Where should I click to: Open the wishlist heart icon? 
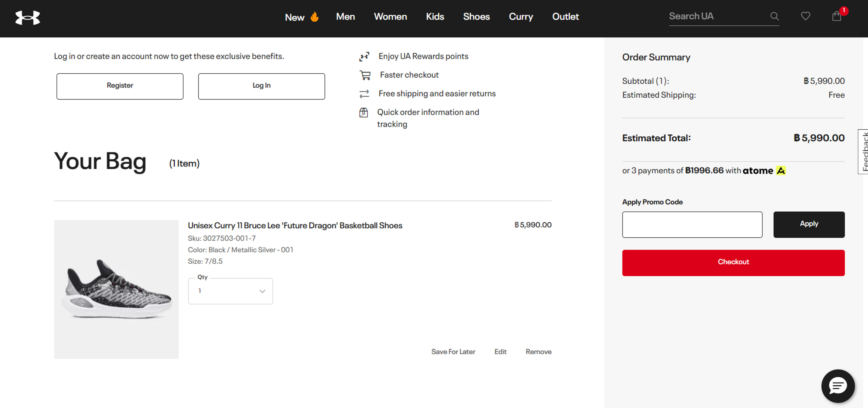(x=805, y=16)
